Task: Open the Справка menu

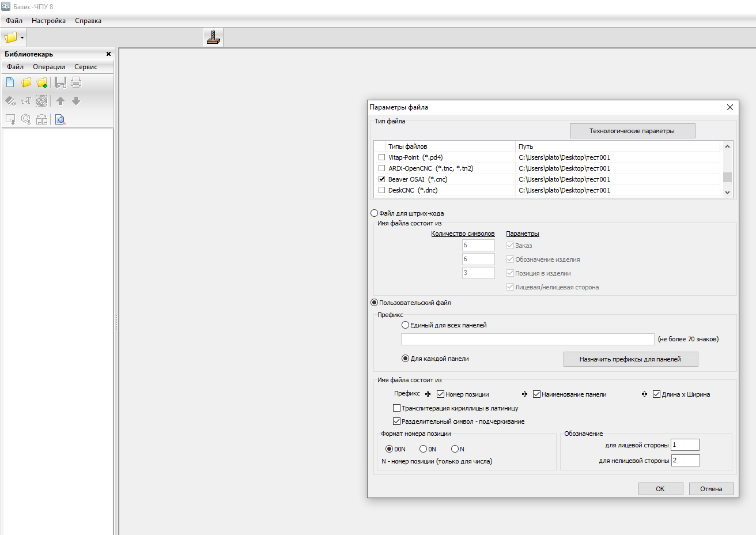Action: [x=88, y=21]
